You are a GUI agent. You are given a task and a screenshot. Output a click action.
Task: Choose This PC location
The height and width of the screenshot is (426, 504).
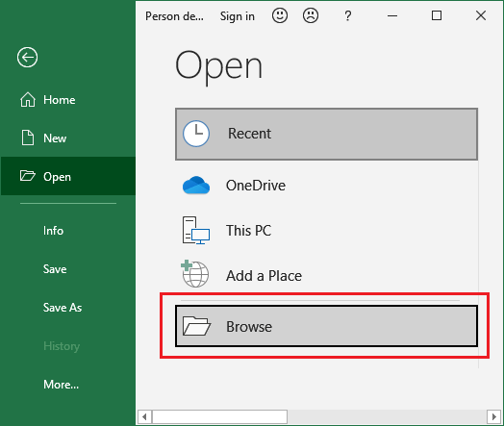pyautogui.click(x=326, y=231)
